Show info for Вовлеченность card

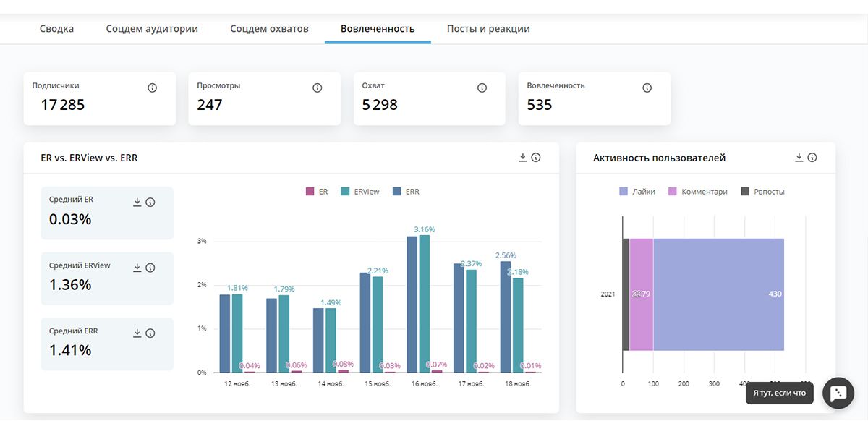647,88
